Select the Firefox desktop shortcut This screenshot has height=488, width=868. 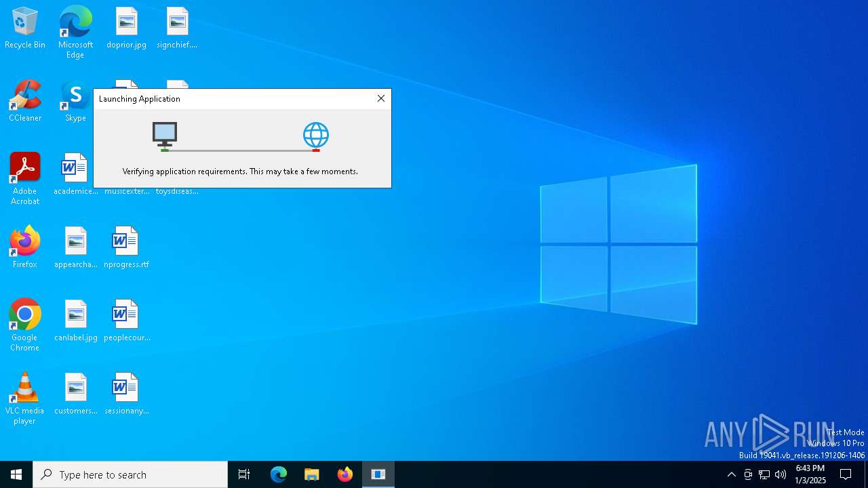pos(25,248)
